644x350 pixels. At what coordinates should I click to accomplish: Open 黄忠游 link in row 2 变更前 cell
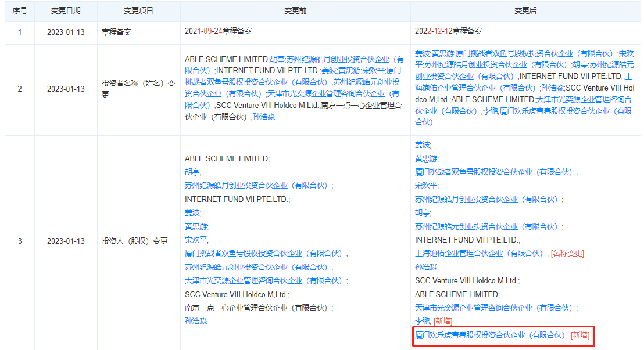click(349, 71)
